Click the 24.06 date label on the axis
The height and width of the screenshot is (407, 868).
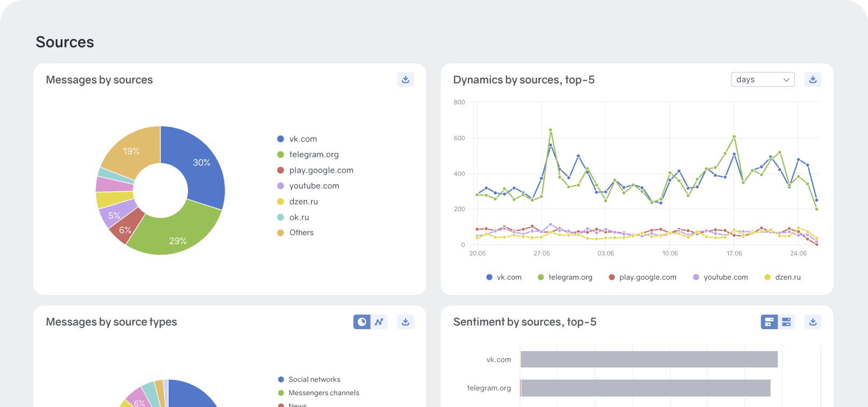point(798,253)
